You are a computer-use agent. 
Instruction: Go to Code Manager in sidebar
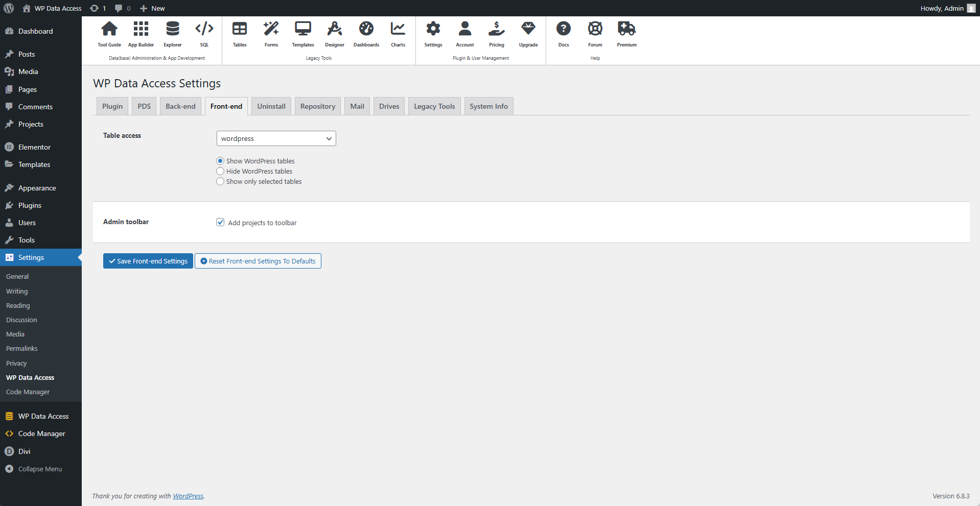coord(41,433)
